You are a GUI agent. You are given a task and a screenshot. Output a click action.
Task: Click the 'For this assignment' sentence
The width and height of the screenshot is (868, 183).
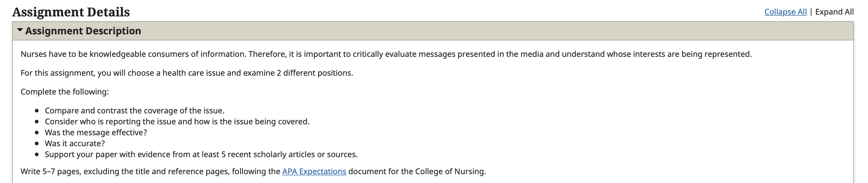tap(187, 73)
